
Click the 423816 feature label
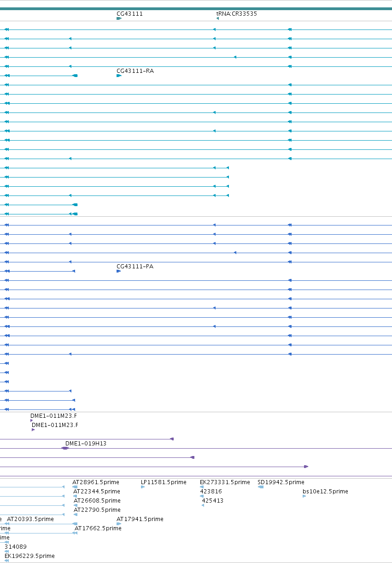pyautogui.click(x=211, y=492)
